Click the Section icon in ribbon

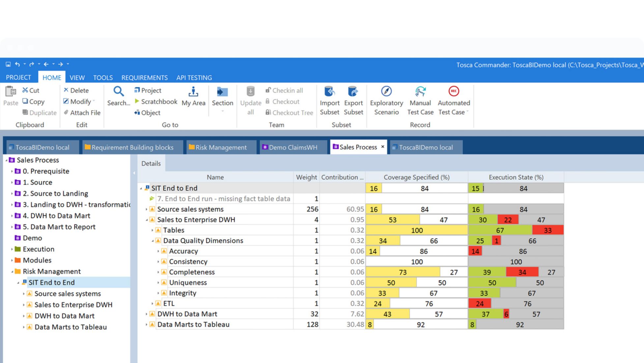pos(222,92)
